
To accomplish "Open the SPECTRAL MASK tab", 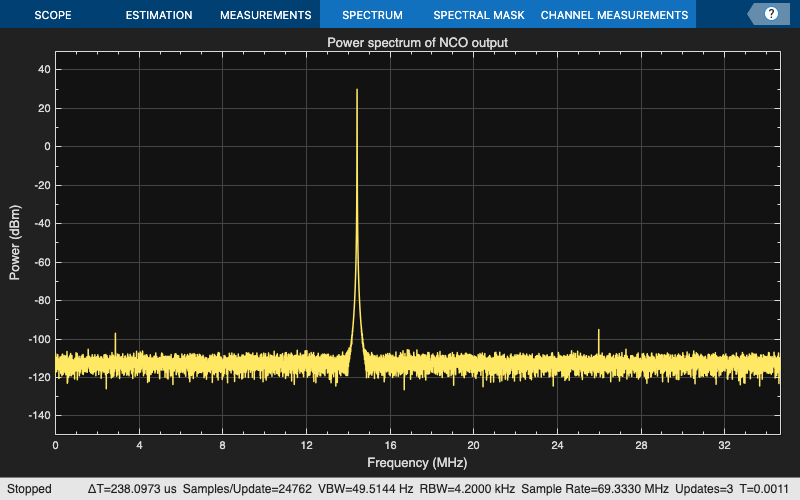I will [x=479, y=15].
